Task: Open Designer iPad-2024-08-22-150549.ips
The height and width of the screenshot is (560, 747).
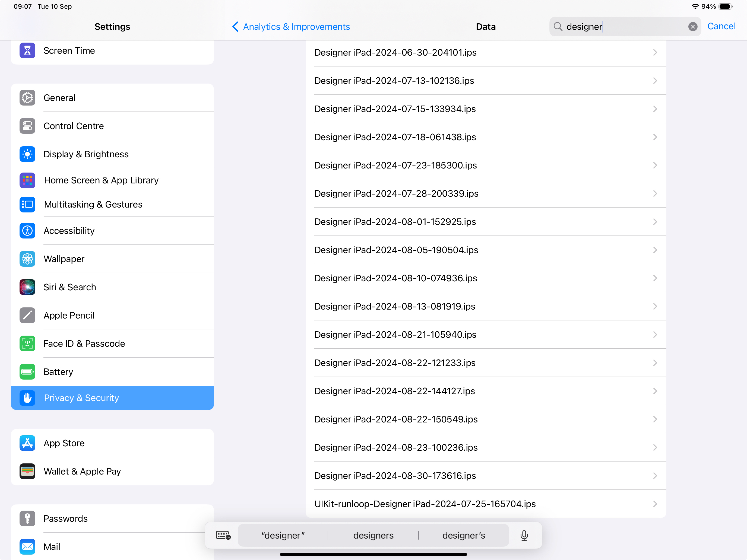Action: 486,419
